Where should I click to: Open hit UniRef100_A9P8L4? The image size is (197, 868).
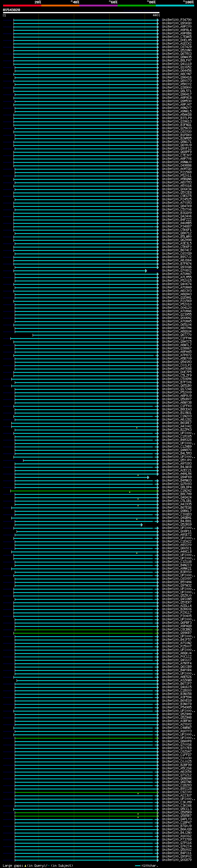[177, 30]
